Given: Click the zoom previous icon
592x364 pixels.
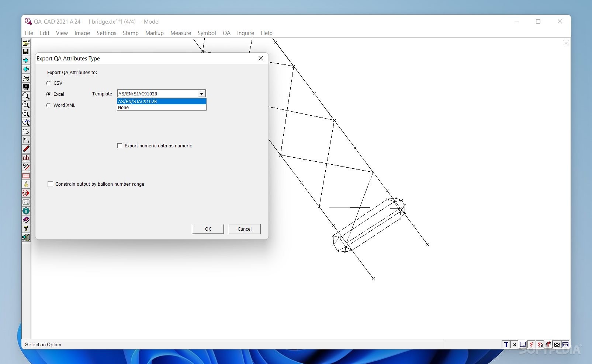Looking at the screenshot, I should tap(26, 123).
